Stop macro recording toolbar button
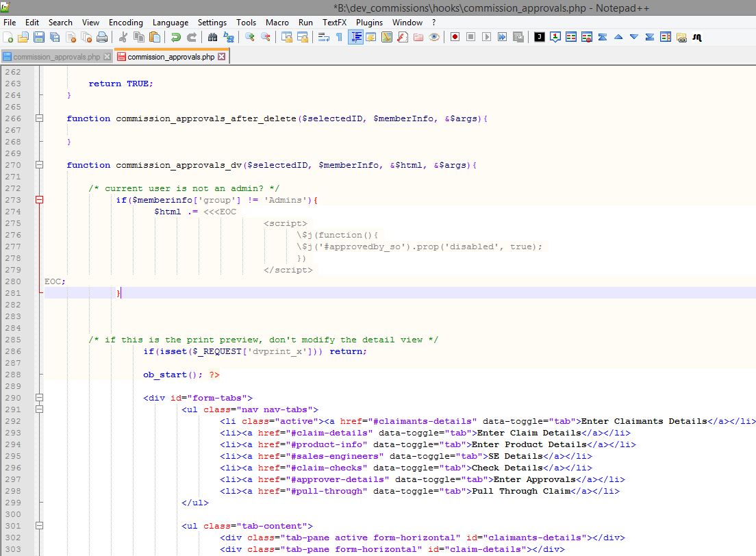Screen dimensions: 756x556 click(x=471, y=37)
